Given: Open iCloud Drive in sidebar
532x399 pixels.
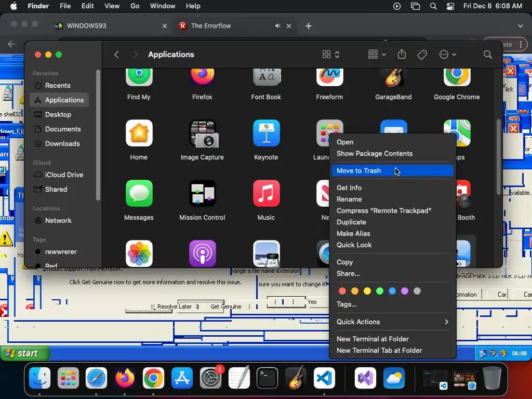Looking at the screenshot, I should click(59, 175).
